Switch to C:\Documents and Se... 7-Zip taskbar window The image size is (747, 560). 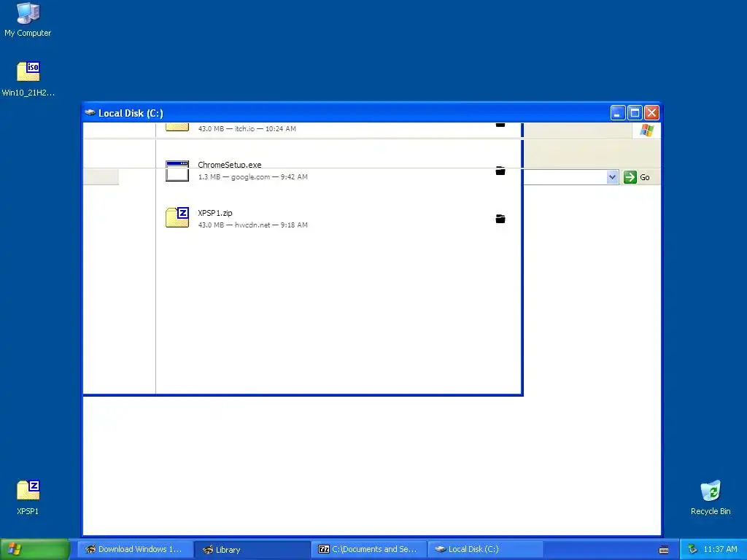(369, 549)
